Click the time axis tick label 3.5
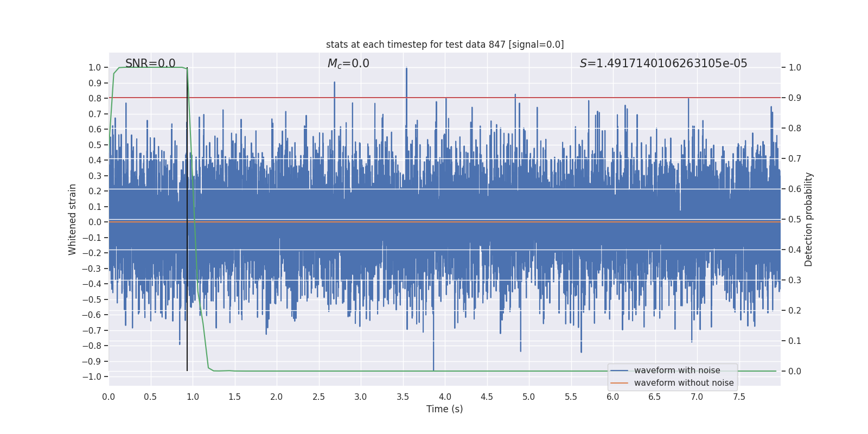Screen dimensions: 868x434 [x=403, y=397]
